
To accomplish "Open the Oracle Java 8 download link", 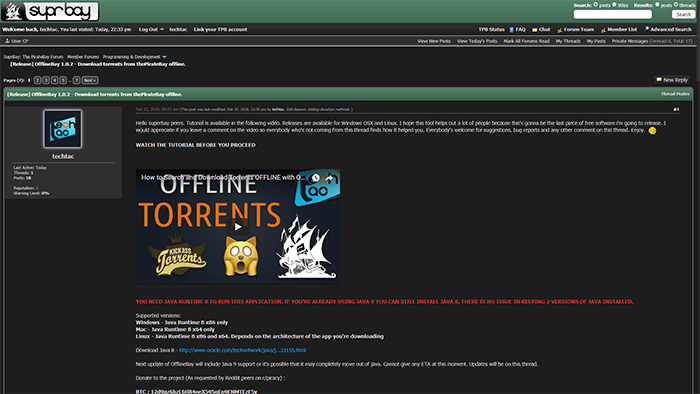I will pyautogui.click(x=242, y=350).
